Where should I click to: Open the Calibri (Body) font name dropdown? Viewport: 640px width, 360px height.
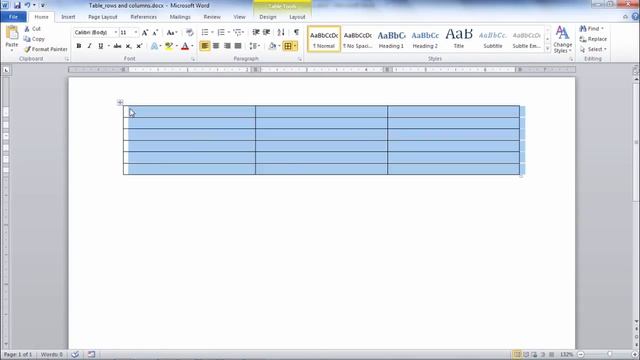116,32
